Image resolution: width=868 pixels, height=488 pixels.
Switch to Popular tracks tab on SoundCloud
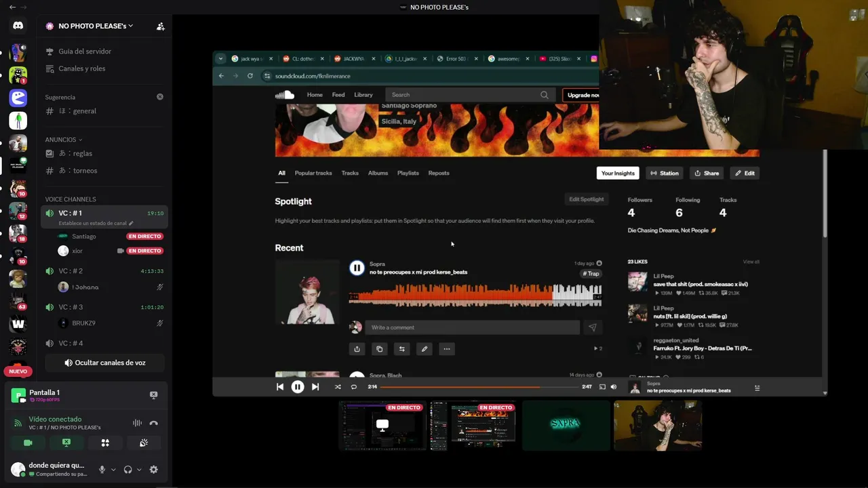tap(313, 173)
